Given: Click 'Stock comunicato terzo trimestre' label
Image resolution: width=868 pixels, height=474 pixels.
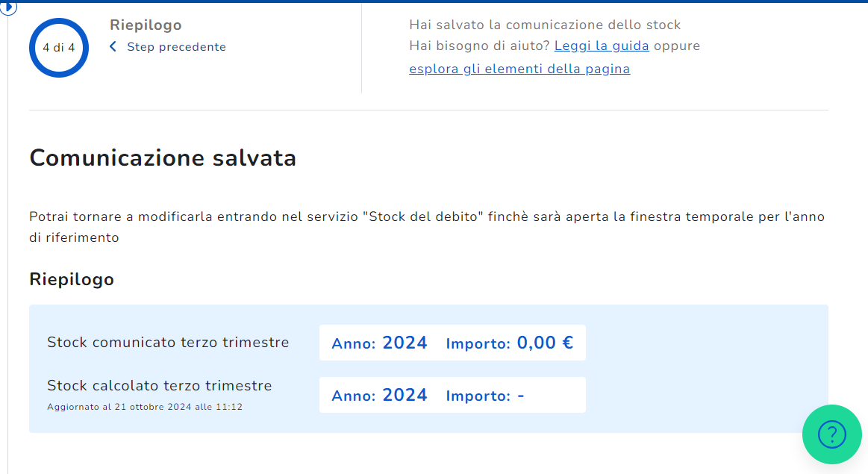Looking at the screenshot, I should pyautogui.click(x=168, y=343).
